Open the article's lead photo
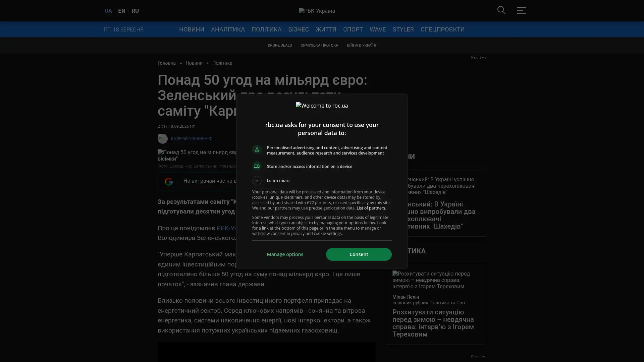 tap(197, 156)
